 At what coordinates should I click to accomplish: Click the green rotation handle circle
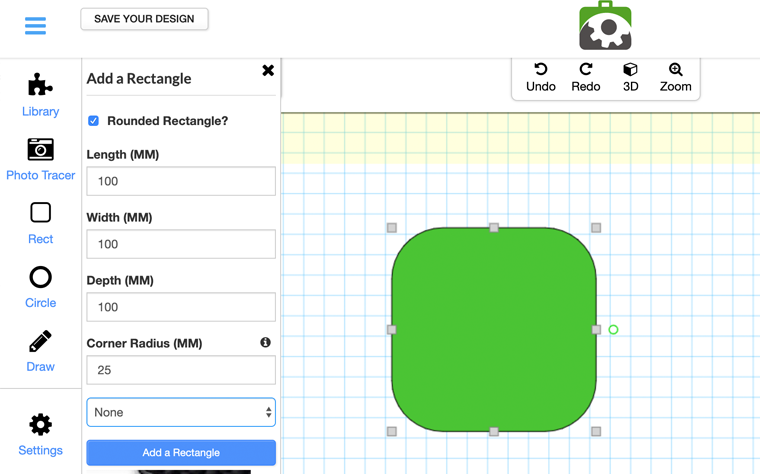click(613, 330)
